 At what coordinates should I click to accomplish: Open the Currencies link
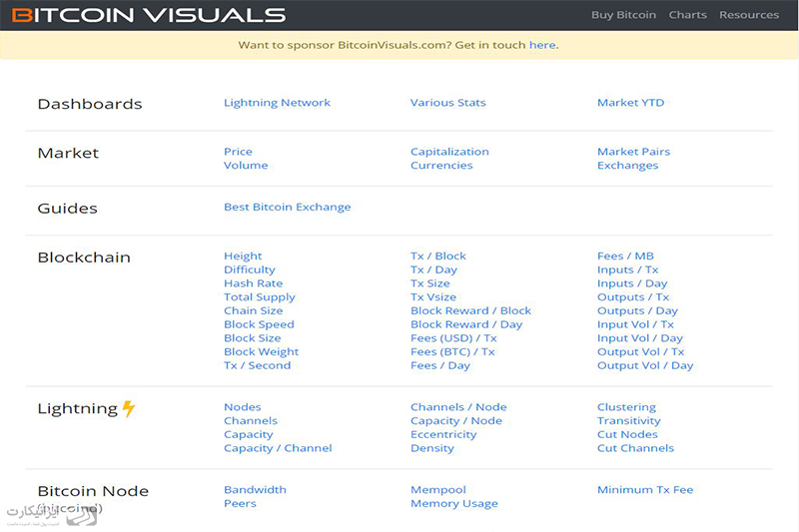441,166
